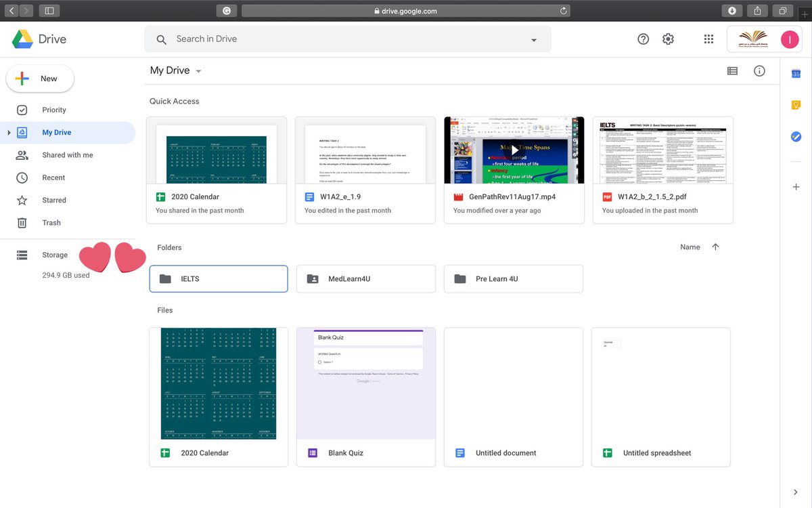Click the Quick Access heading
The image size is (812, 508).
[175, 102]
